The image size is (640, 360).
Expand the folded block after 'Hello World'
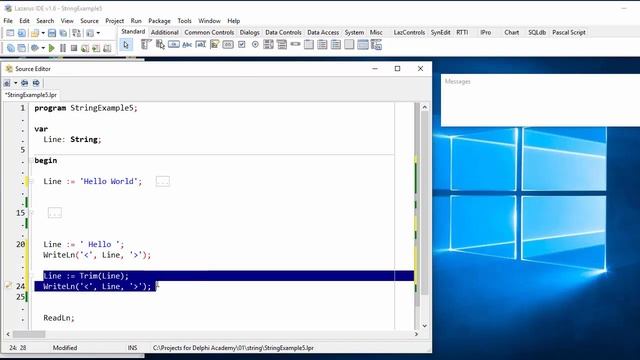click(x=162, y=181)
